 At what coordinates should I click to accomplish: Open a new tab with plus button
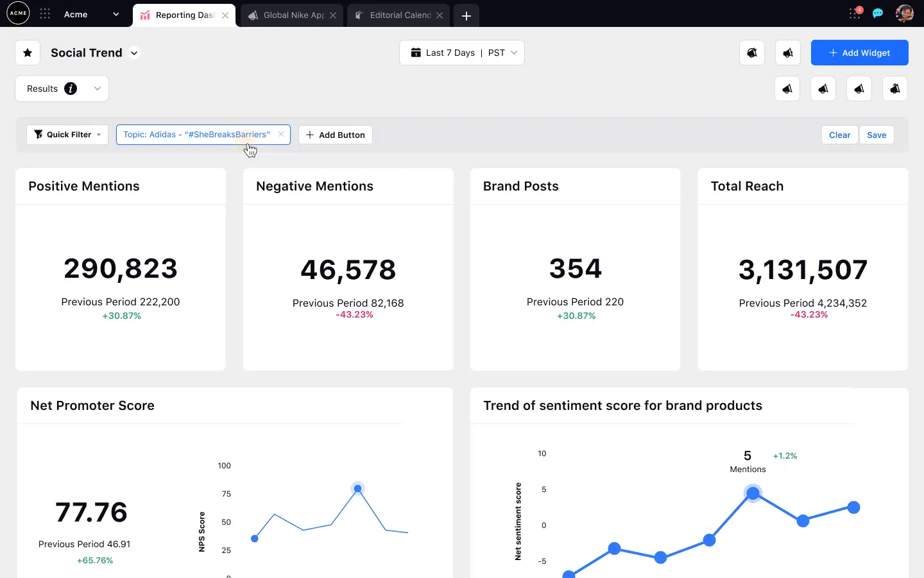pos(466,15)
